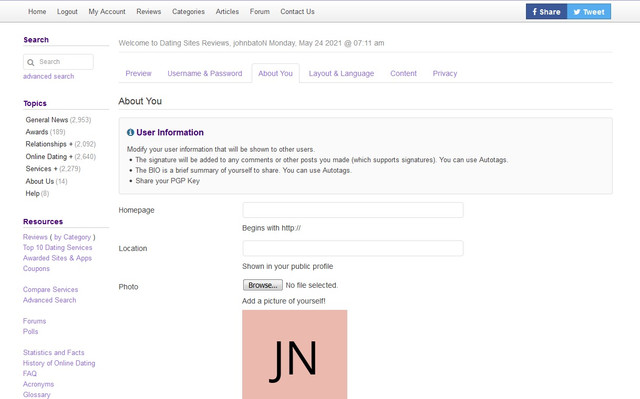Open the Layout & Language tab

click(x=341, y=73)
